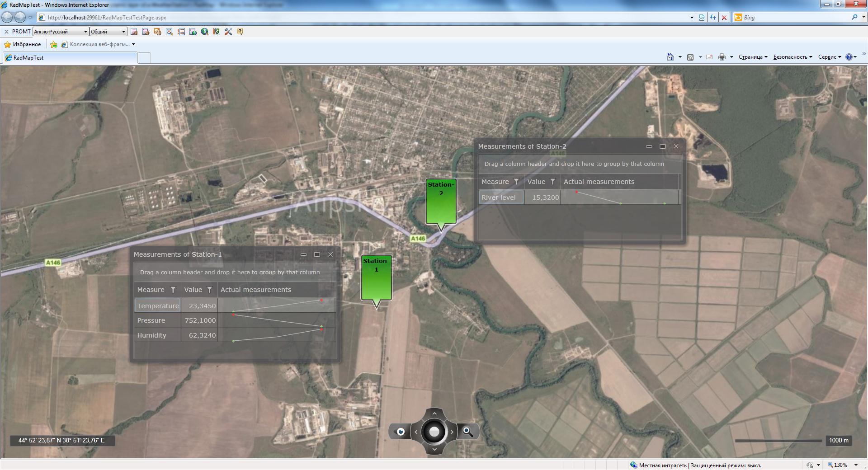Click the add to favorites bar star icon

click(54, 44)
